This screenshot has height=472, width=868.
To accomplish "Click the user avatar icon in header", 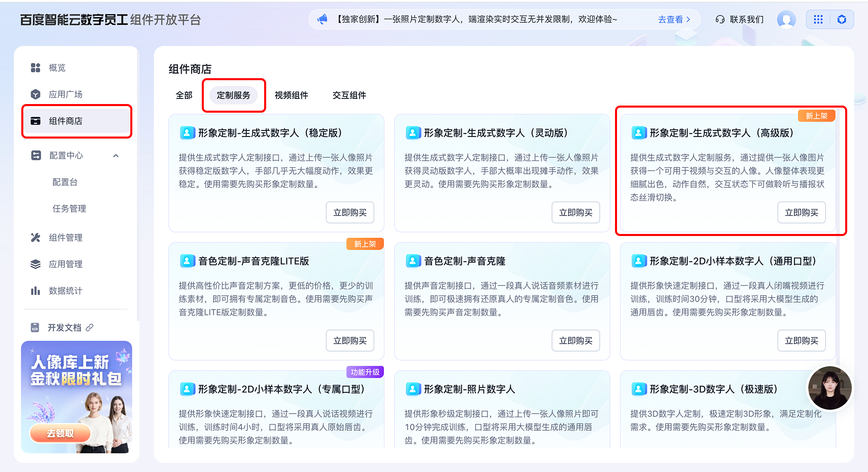I will (786, 19).
